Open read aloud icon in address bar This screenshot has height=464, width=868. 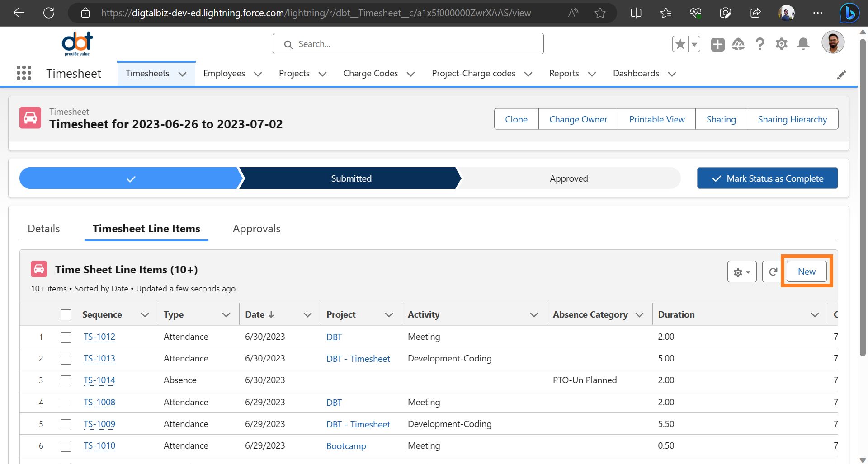pos(573,13)
